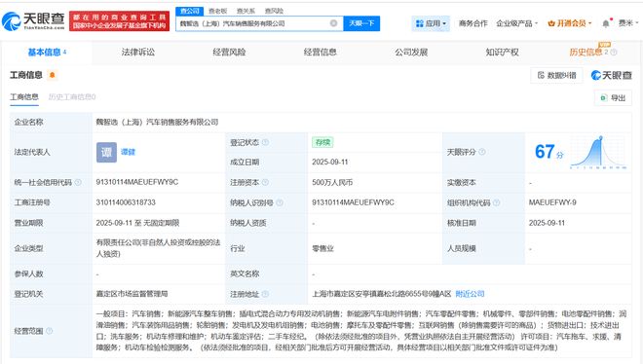
Task: Click the help icon next to 经营范围
Action: click(x=50, y=331)
